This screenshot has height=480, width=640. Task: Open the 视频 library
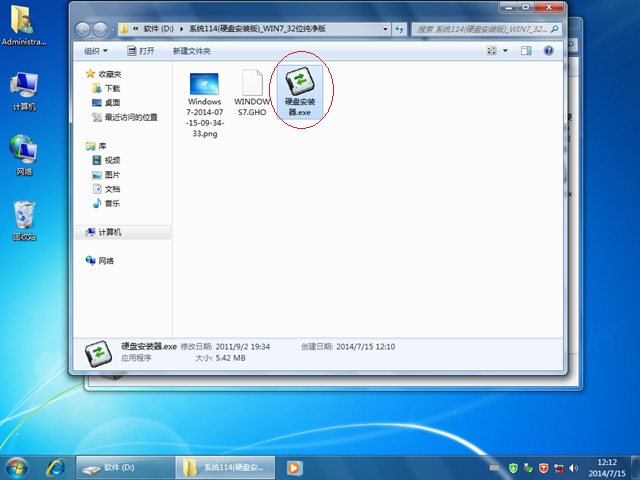[x=112, y=160]
